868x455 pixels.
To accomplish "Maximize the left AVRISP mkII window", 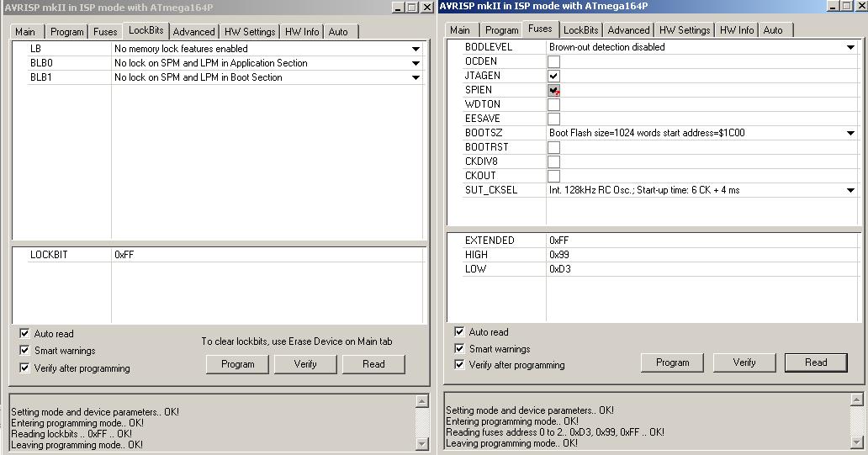I will 412,8.
